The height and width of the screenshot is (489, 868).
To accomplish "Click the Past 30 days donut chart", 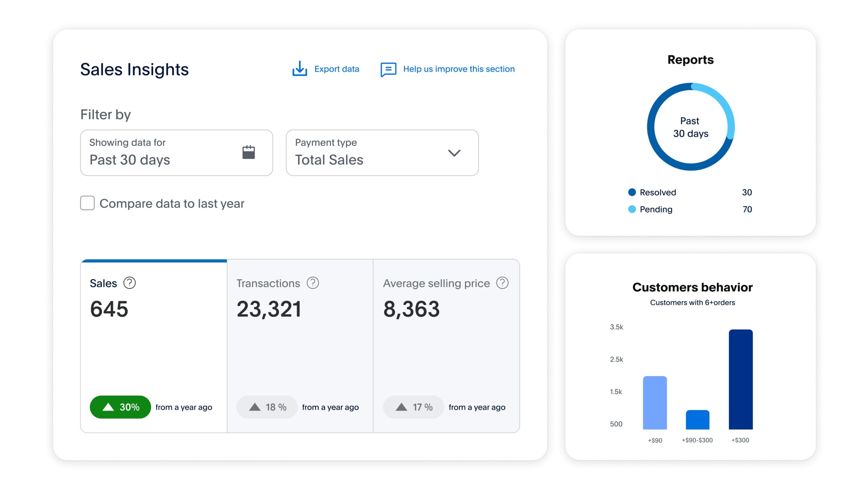I will [691, 127].
